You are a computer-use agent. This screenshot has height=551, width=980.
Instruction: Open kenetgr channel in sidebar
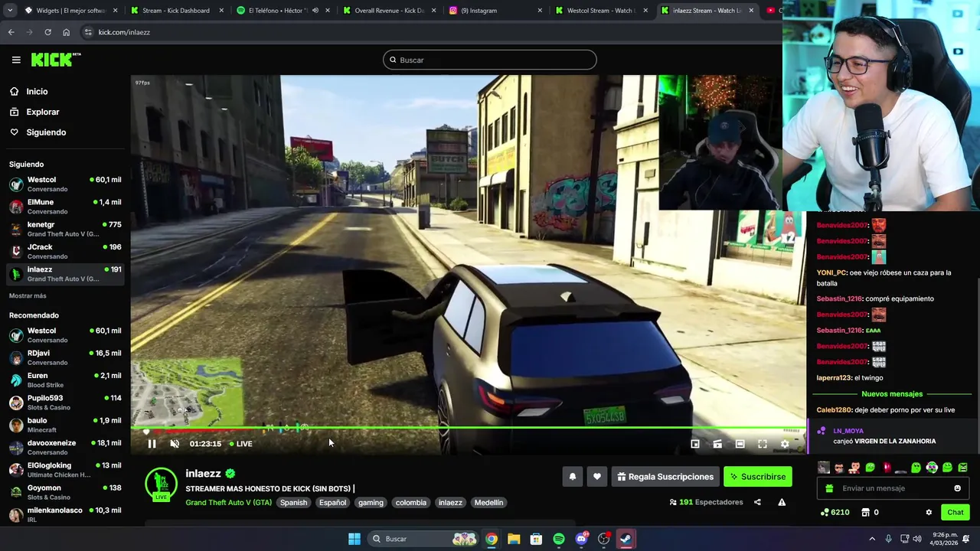click(65, 229)
